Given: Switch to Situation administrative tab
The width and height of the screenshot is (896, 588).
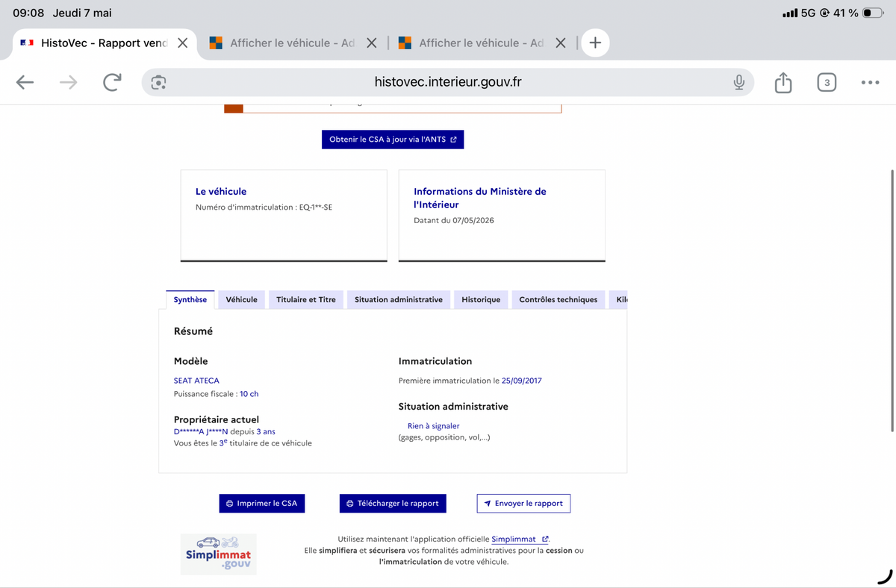Looking at the screenshot, I should point(399,300).
